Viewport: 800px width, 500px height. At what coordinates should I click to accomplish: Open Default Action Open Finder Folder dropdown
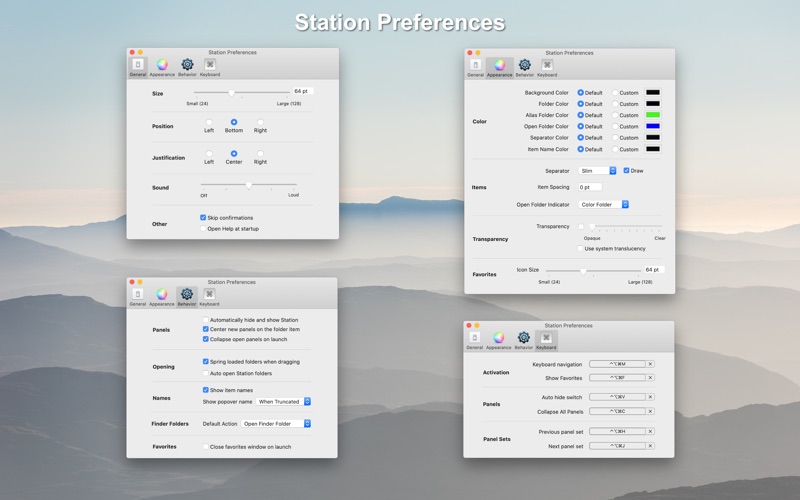pyautogui.click(x=276, y=423)
